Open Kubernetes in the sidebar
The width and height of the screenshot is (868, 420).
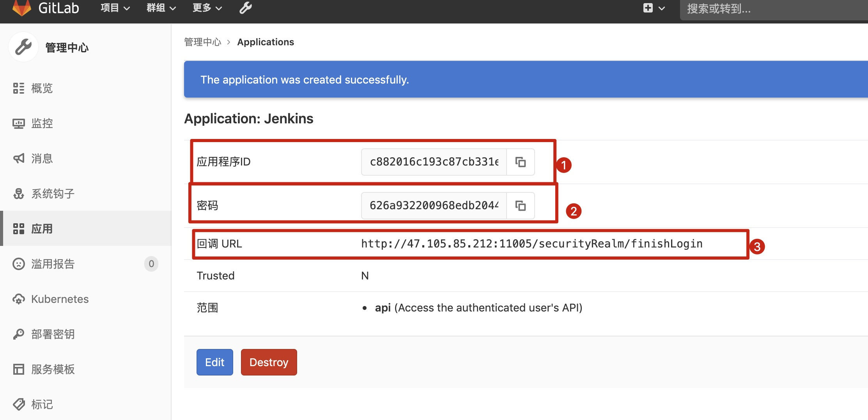pos(85,299)
